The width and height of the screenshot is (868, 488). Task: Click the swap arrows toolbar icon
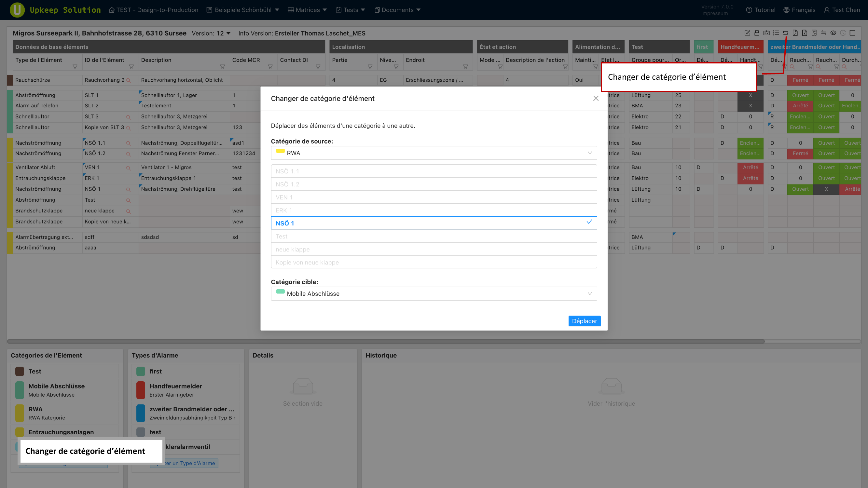(x=823, y=33)
